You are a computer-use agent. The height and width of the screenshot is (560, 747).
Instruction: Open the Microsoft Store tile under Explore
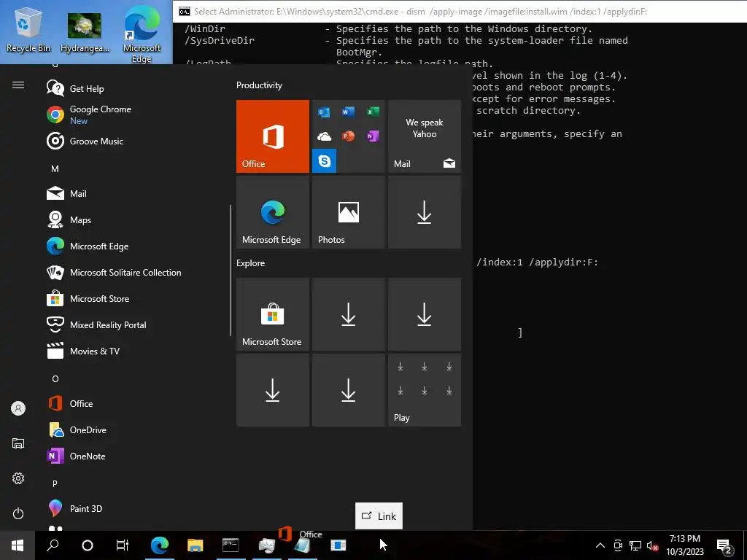pyautogui.click(x=273, y=314)
